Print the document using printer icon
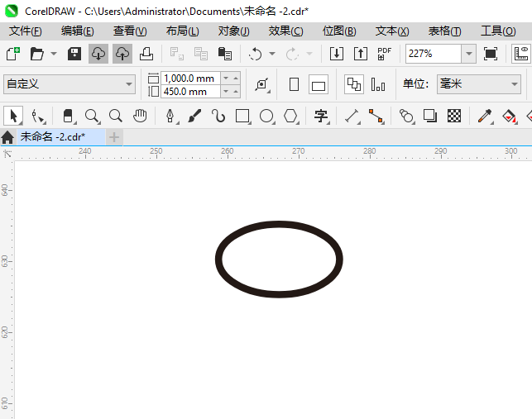Screen dimensions: 532x419 point(146,54)
